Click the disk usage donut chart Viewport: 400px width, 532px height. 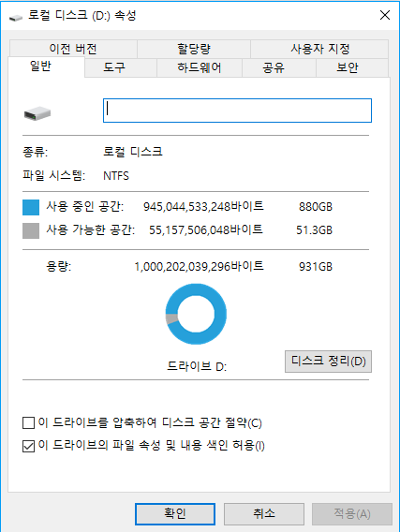tap(196, 314)
